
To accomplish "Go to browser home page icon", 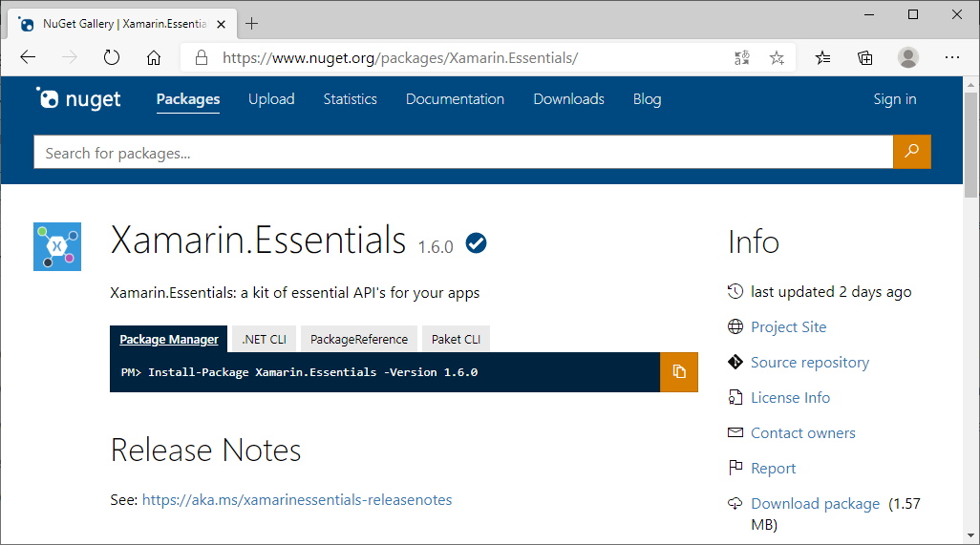I will pyautogui.click(x=154, y=58).
